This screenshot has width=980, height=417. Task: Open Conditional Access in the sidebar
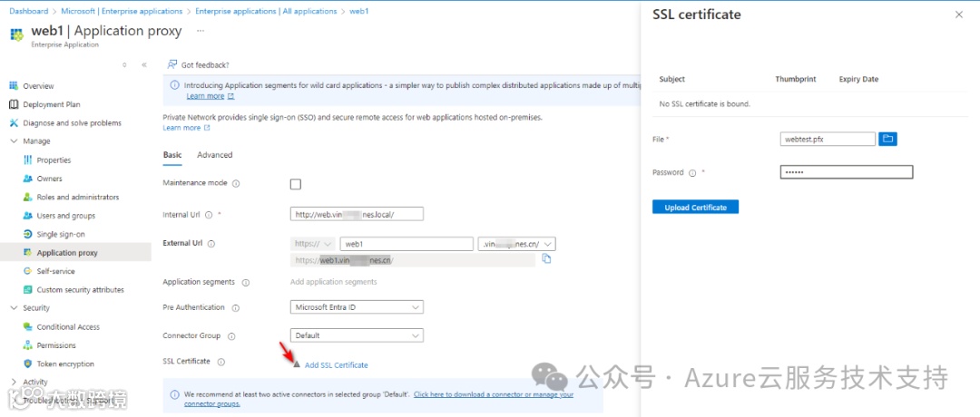68,327
